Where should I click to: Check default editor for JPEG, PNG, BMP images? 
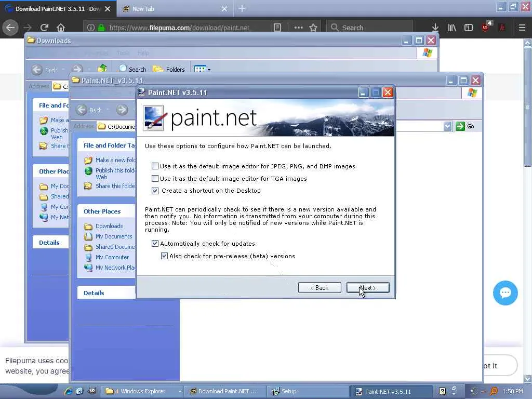click(x=155, y=166)
